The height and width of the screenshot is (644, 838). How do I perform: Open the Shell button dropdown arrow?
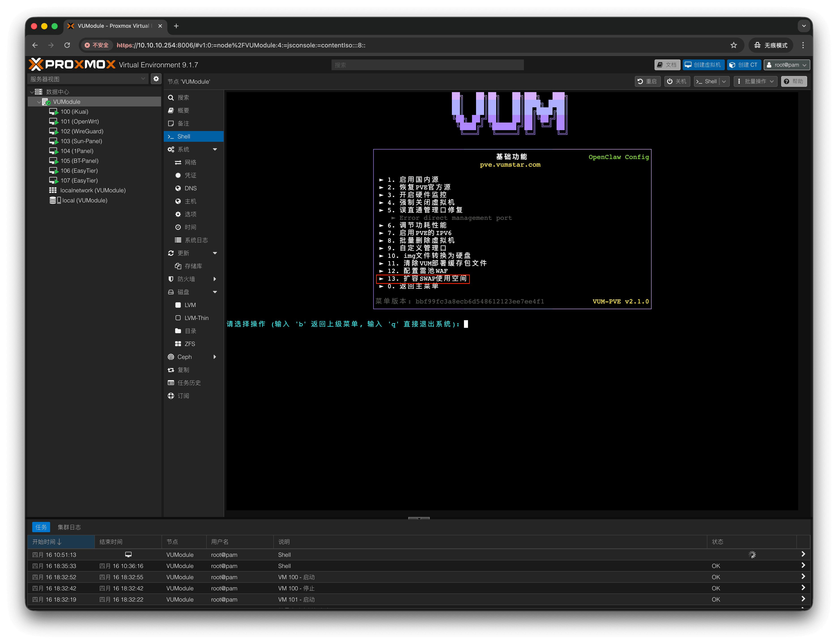724,81
